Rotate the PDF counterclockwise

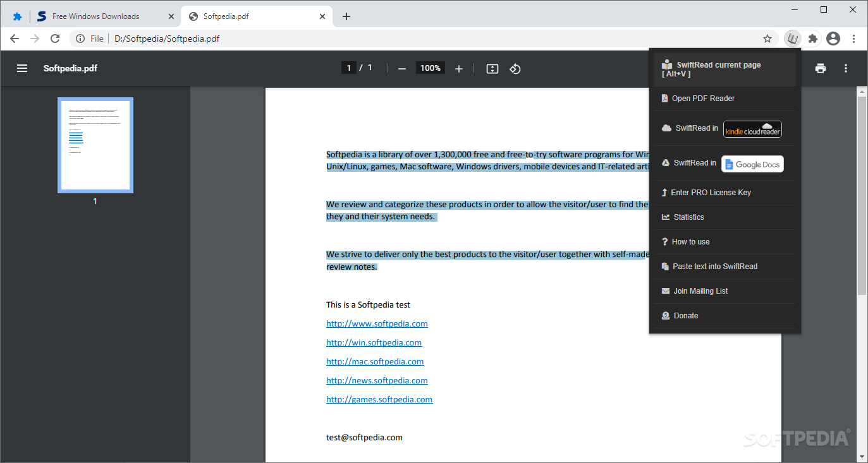point(515,68)
